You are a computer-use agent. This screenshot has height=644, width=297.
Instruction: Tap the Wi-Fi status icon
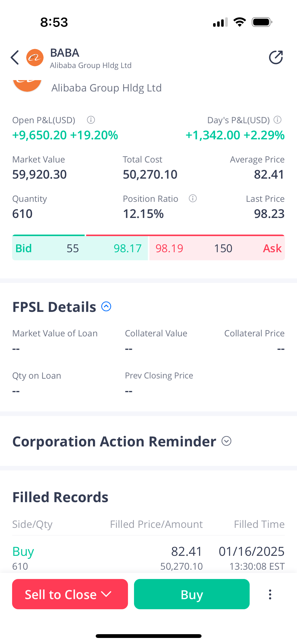(x=240, y=22)
